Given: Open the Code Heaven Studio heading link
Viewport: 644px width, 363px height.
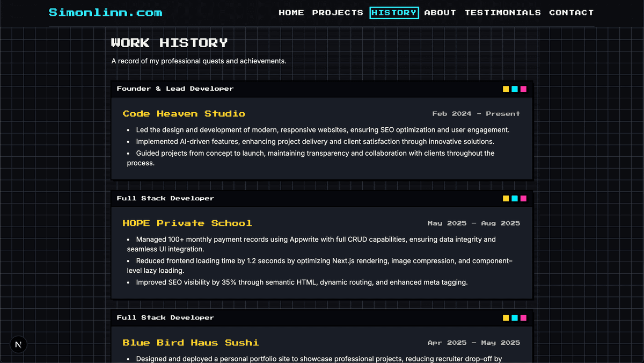Looking at the screenshot, I should 185,113.
